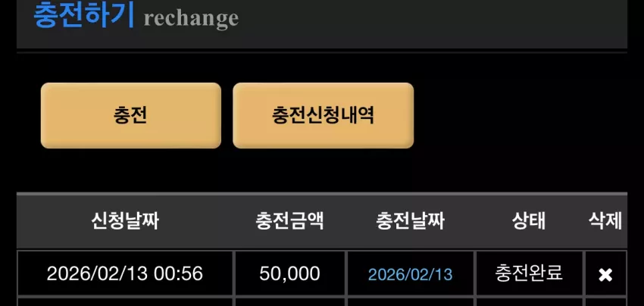Click the empty cell below the blue date link
The height and width of the screenshot is (306, 644).
411,302
